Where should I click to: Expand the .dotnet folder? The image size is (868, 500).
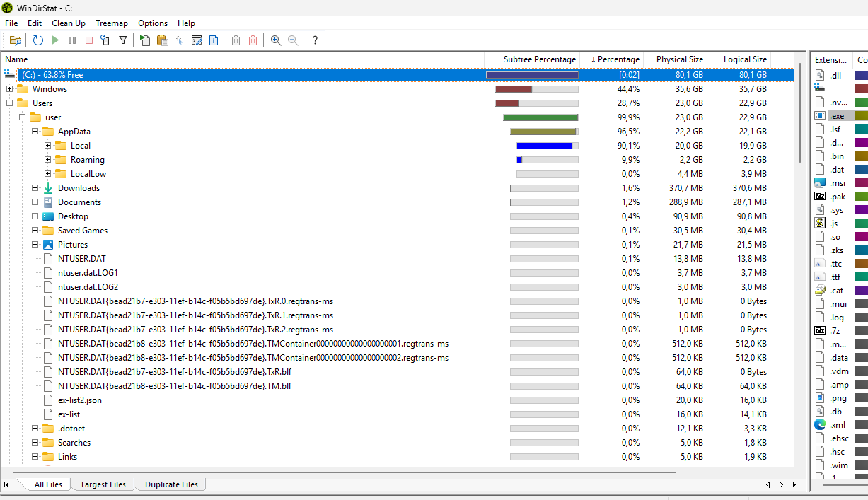coord(35,429)
